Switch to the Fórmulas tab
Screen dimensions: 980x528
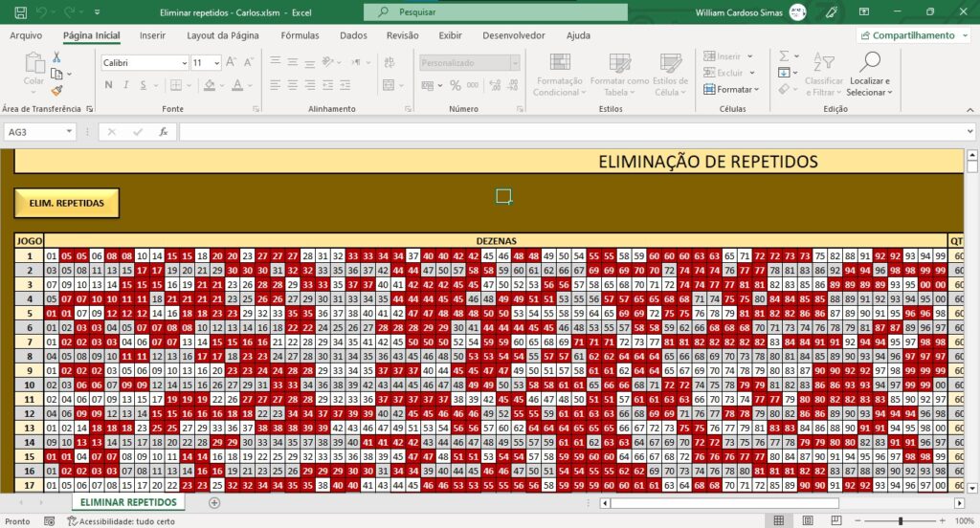pyautogui.click(x=300, y=35)
